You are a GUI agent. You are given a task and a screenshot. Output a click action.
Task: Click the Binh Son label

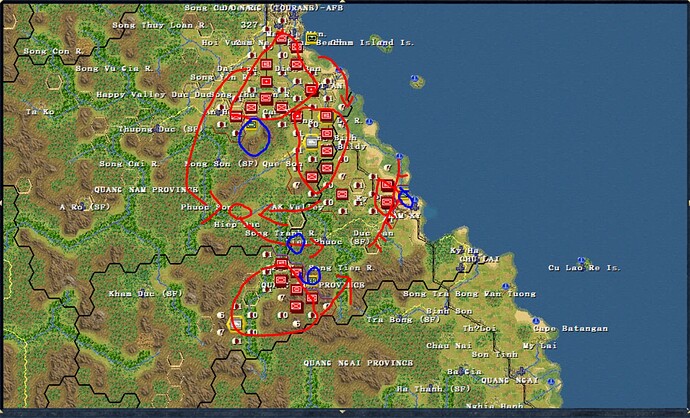(449, 311)
